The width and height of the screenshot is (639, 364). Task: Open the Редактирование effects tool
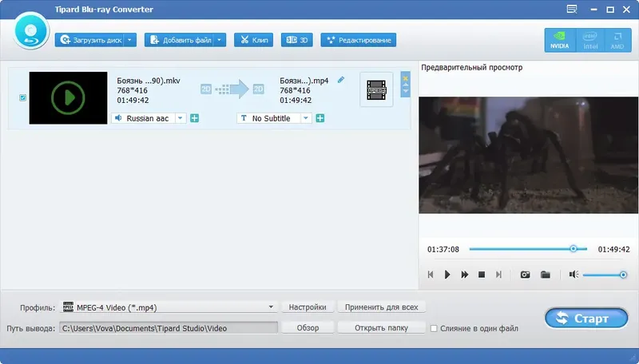358,40
